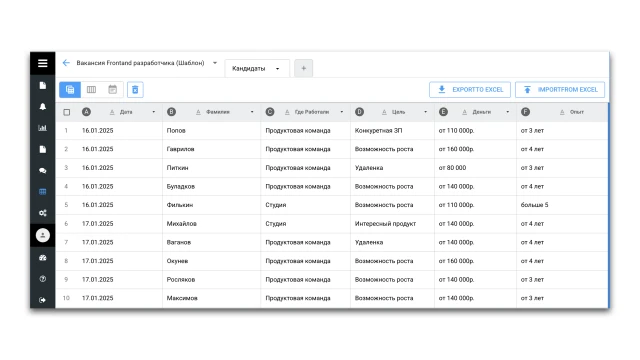This screenshot has height=360, width=640.
Task: Click the trash delete icon in toolbar
Action: click(135, 90)
